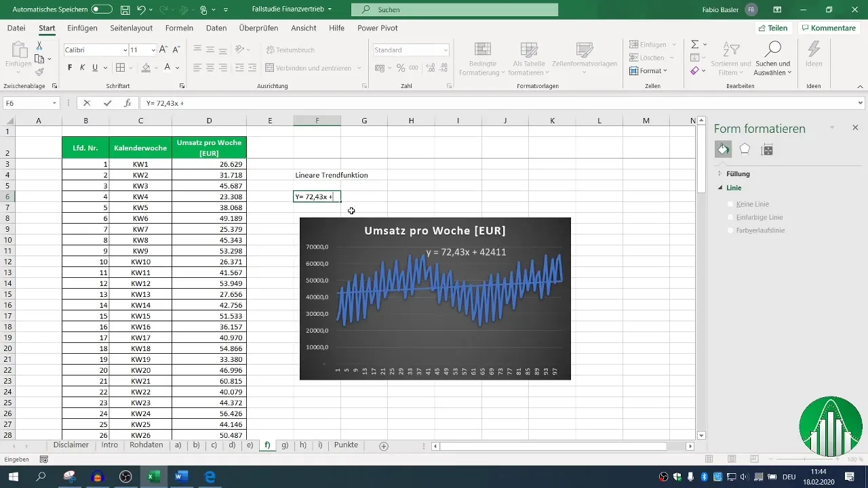Select Farbverlaufslinie radio option
The width and height of the screenshot is (868, 488).
[x=731, y=230]
